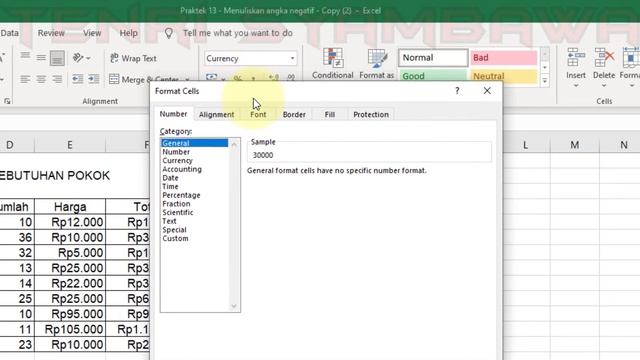Select column M header
The height and width of the screenshot is (360, 640).
click(x=575, y=144)
